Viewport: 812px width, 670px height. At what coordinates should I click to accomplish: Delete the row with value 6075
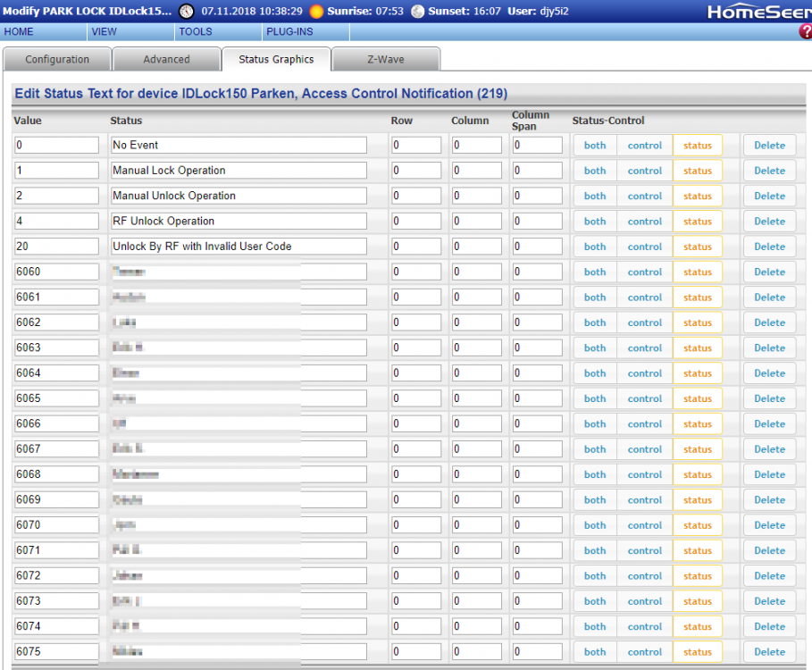tap(769, 652)
